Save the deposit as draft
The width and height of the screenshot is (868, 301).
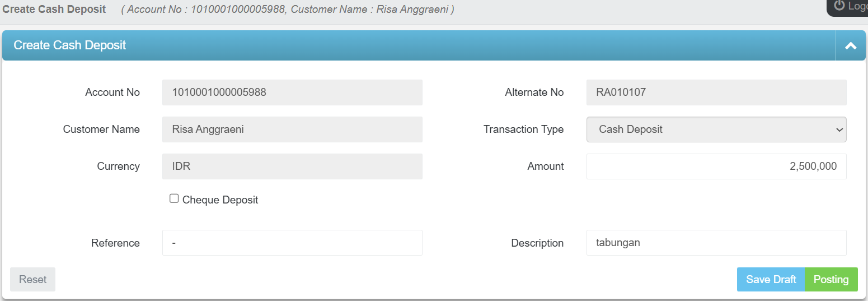click(x=771, y=279)
